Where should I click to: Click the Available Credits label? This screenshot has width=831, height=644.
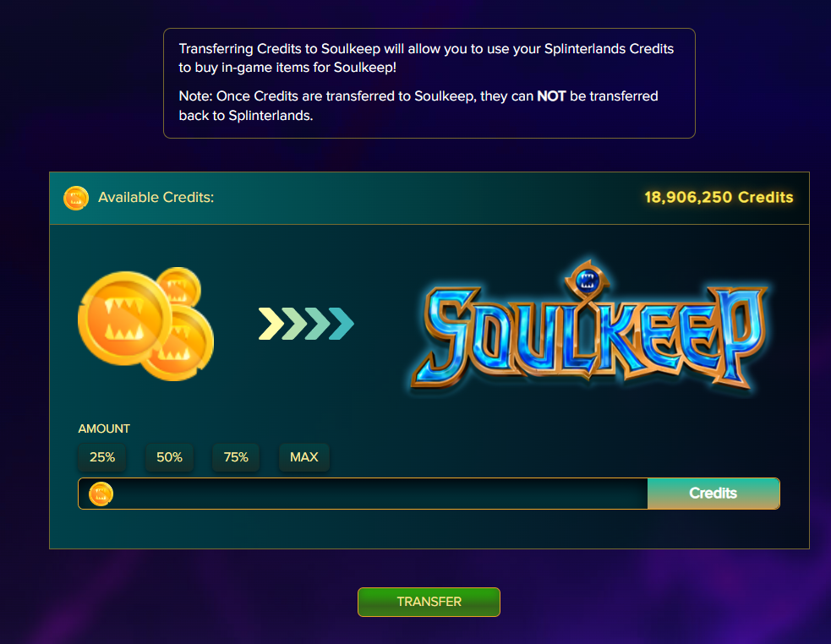[x=156, y=197]
